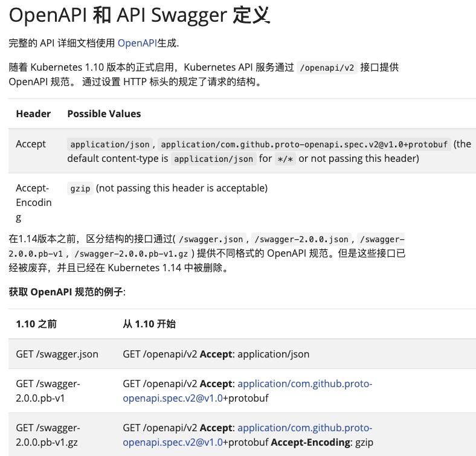
Task: Click the sentence starting '随着 Kubernetes 1.10'
Action: tap(204, 74)
